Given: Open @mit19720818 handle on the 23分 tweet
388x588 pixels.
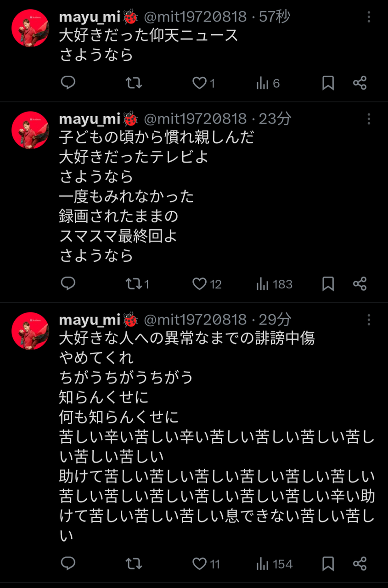Looking at the screenshot, I should [196, 119].
